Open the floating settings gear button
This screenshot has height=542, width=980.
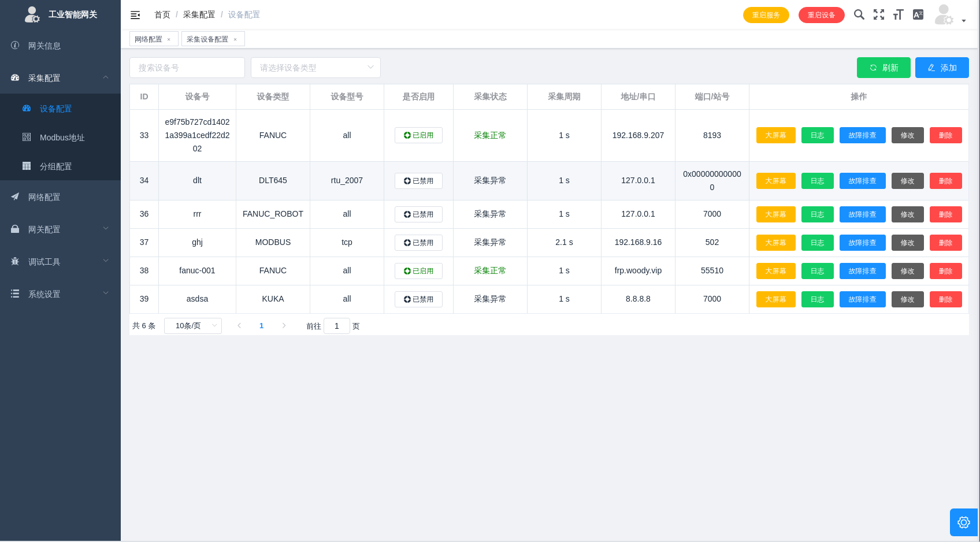[964, 522]
